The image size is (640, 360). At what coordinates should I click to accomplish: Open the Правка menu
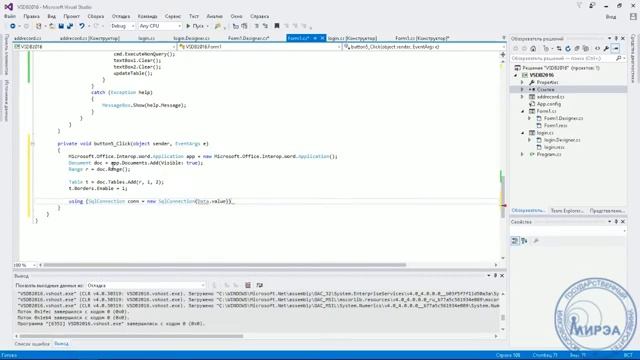pyautogui.click(x=31, y=16)
